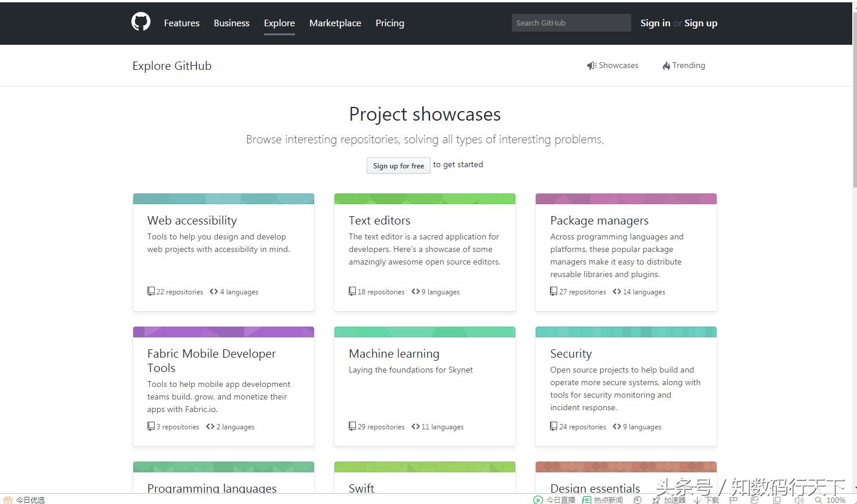Click the download arrow in status bar
This screenshot has height=504, width=857.
click(697, 500)
